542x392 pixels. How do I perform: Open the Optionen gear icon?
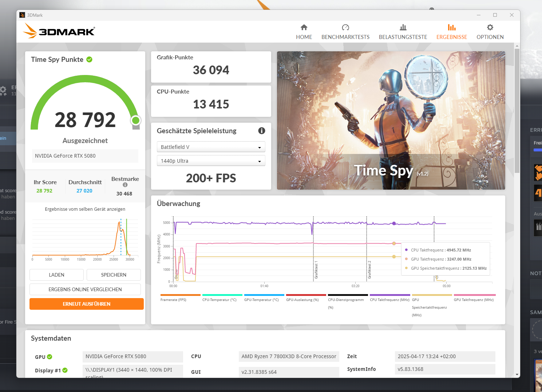coord(490,27)
